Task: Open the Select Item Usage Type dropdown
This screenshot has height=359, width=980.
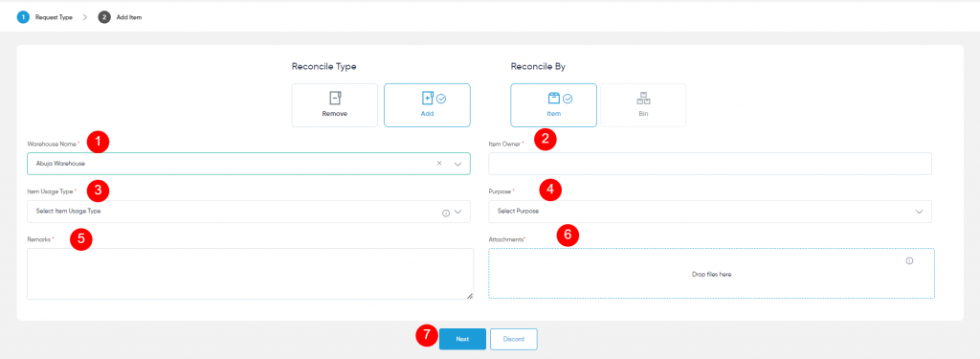Action: click(x=249, y=212)
